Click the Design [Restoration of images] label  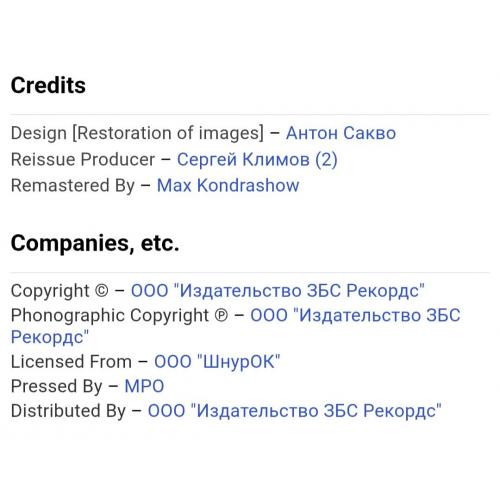point(137,133)
